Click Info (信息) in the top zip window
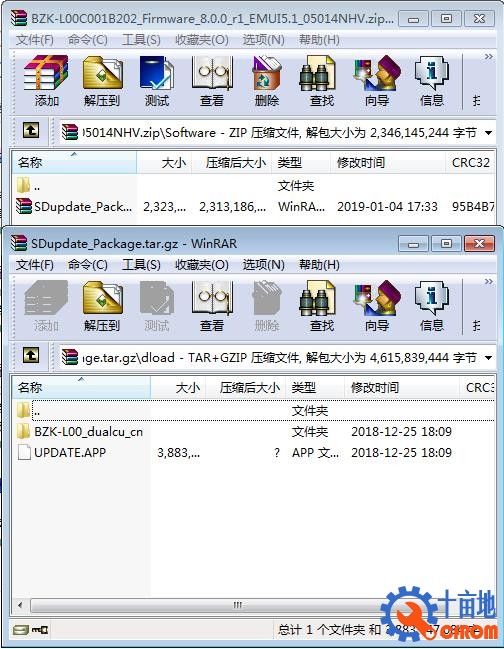 (432, 81)
